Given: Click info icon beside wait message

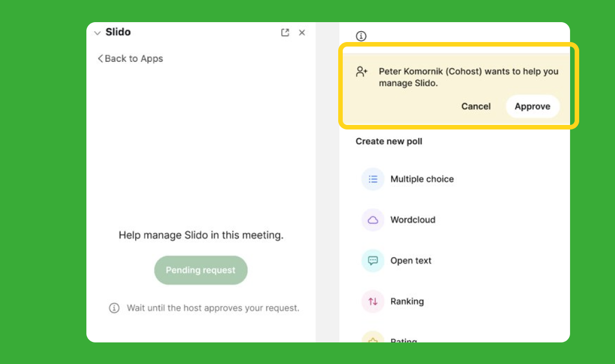Looking at the screenshot, I should coord(114,308).
